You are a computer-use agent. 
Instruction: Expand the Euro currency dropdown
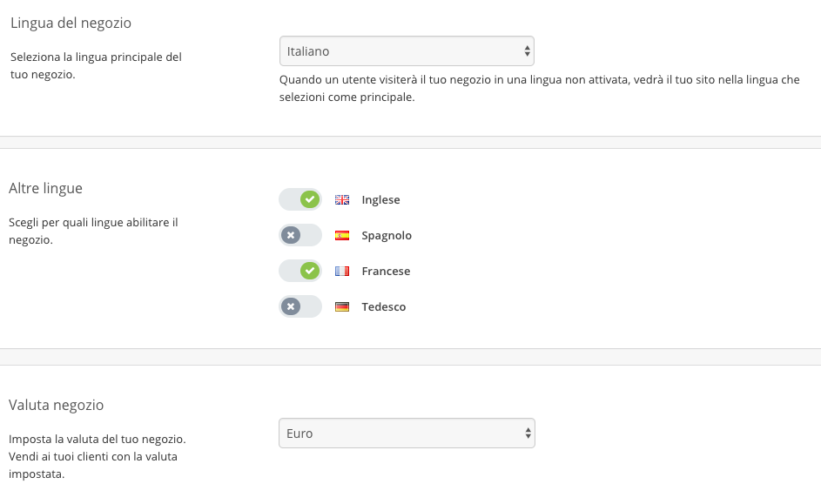point(407,433)
